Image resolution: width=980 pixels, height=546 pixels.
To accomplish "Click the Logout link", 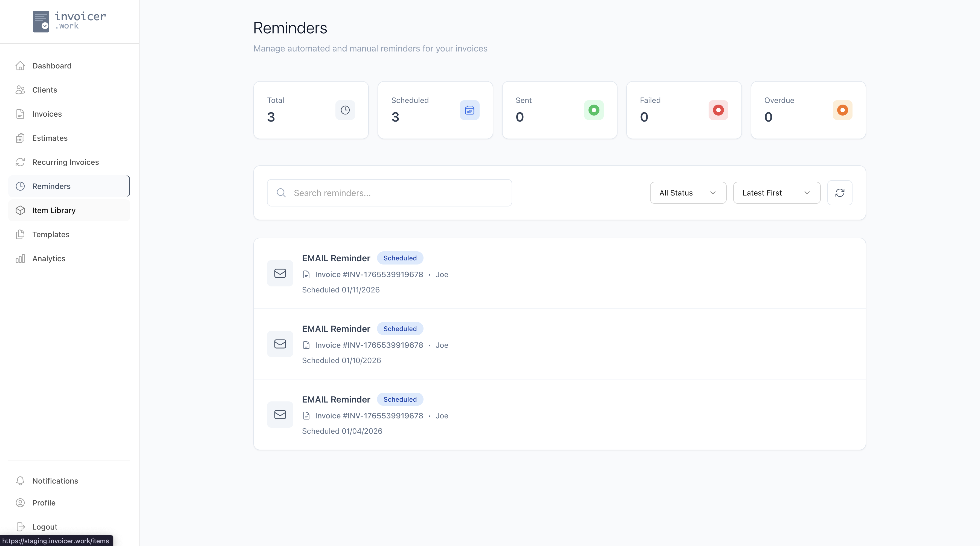I will point(45,527).
